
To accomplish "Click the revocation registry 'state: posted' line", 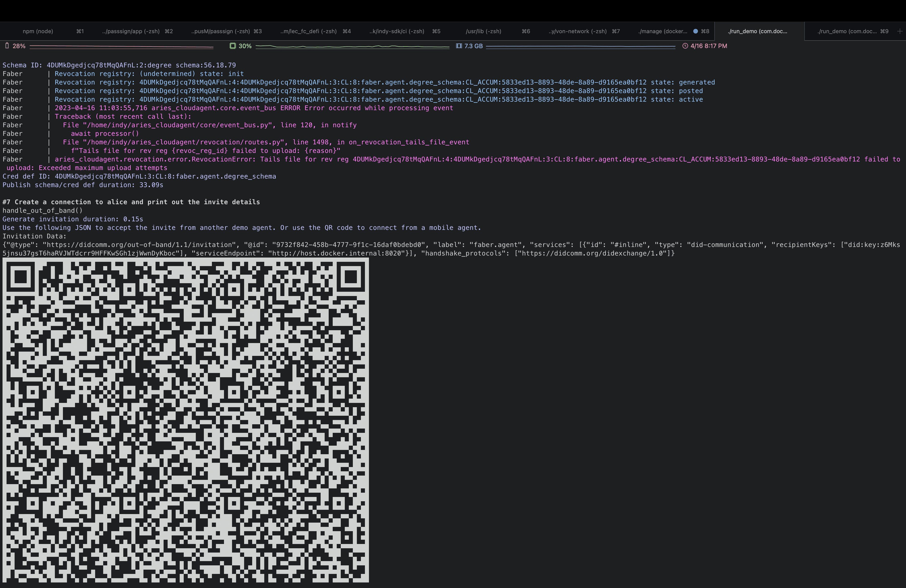I will (379, 91).
